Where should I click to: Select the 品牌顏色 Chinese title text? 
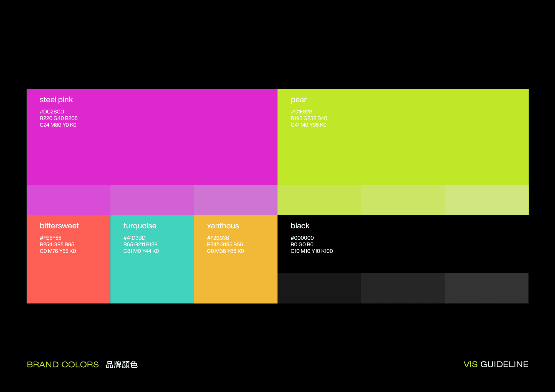(122, 364)
